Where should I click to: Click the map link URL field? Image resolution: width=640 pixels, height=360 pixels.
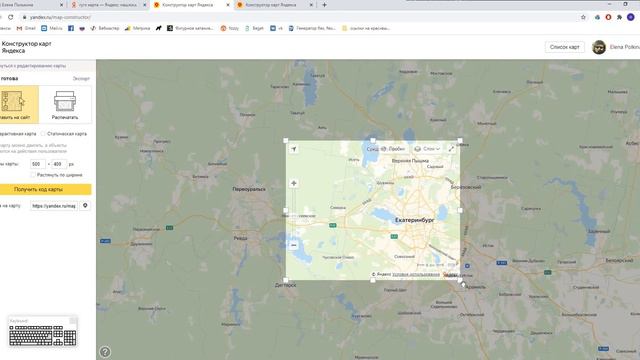(54, 206)
